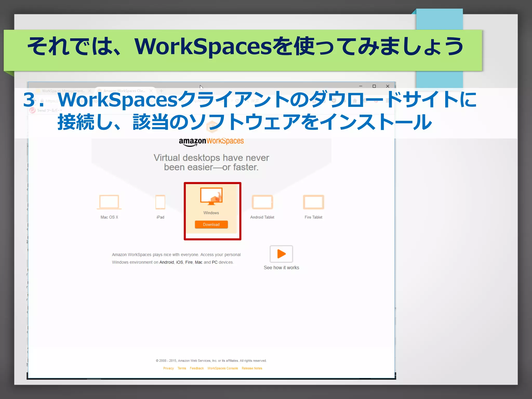Click the Android Tablet label
The image size is (532, 399).
pos(262,217)
